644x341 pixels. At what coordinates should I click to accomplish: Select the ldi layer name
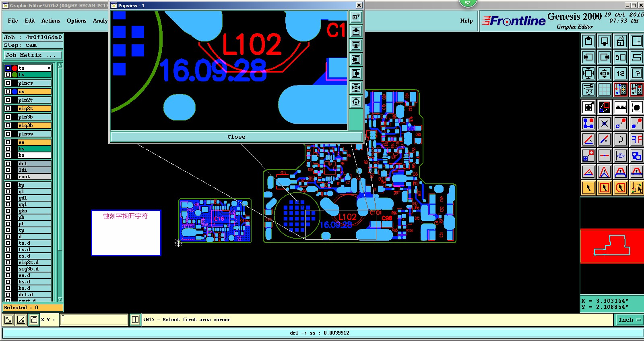tap(34, 170)
